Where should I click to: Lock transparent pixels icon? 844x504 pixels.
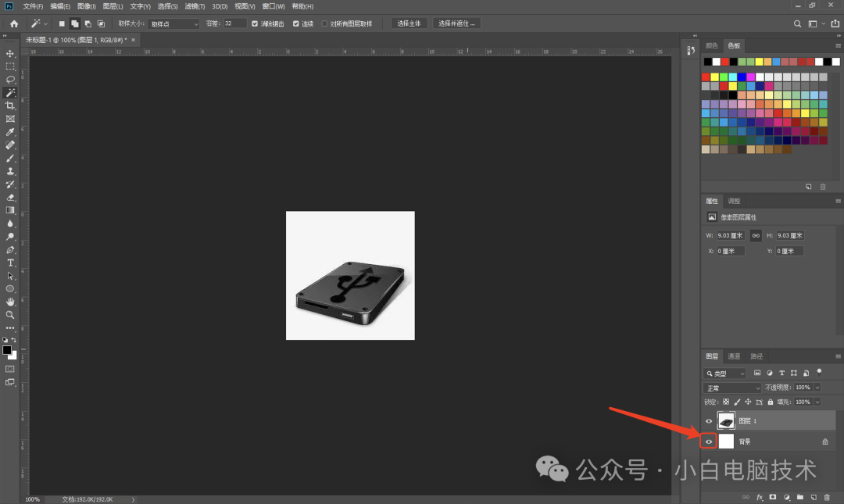click(725, 402)
